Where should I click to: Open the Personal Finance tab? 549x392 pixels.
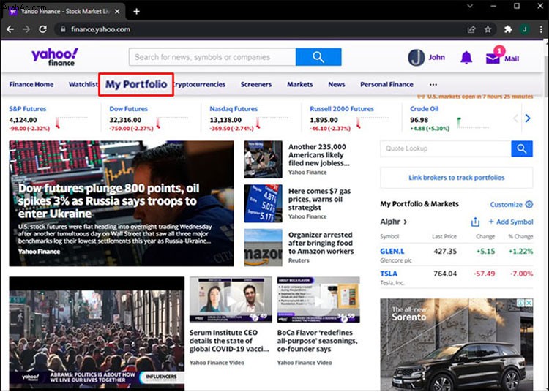[x=386, y=84]
